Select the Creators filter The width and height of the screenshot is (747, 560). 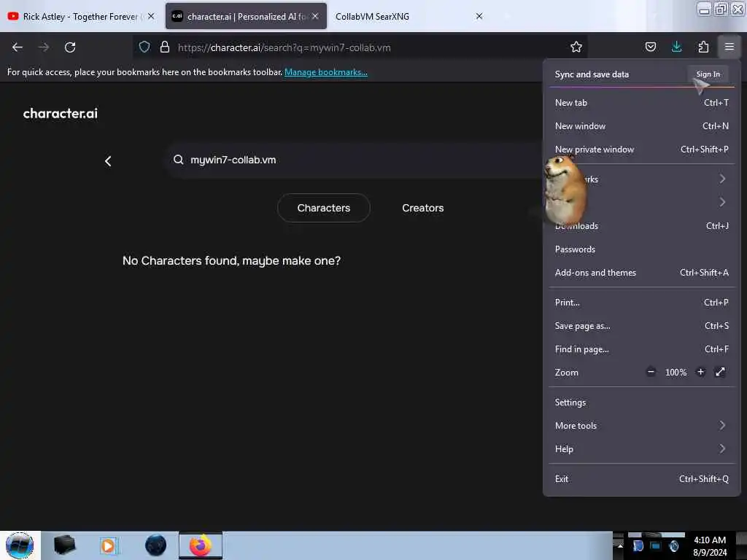point(422,208)
